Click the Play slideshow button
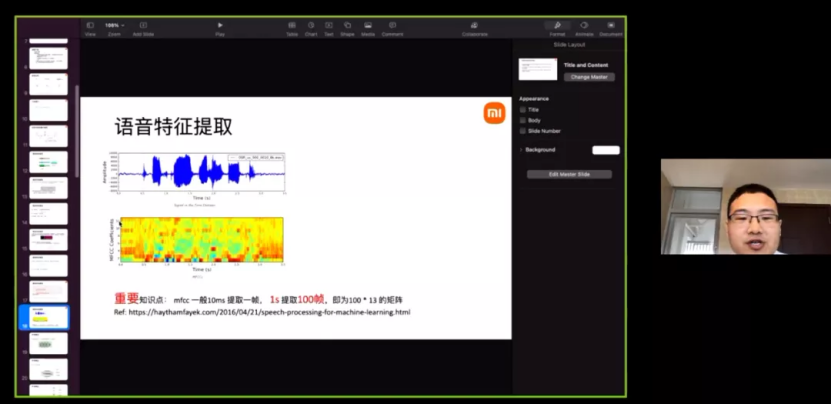 click(220, 25)
